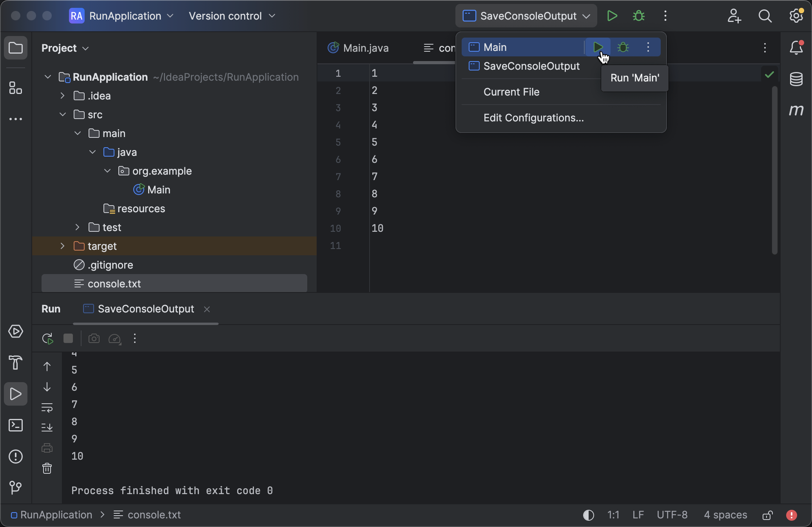Image resolution: width=812 pixels, height=527 pixels.
Task: Choose Current File in run popup
Action: click(x=511, y=92)
